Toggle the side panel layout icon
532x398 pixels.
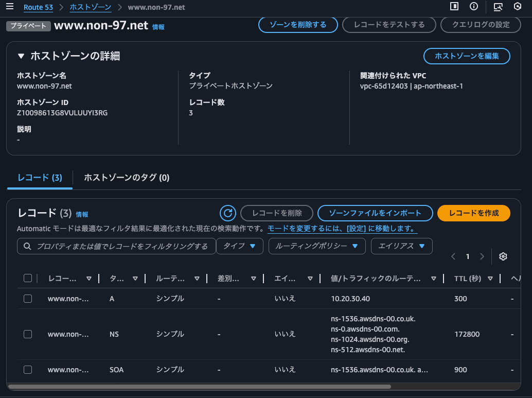tap(453, 7)
